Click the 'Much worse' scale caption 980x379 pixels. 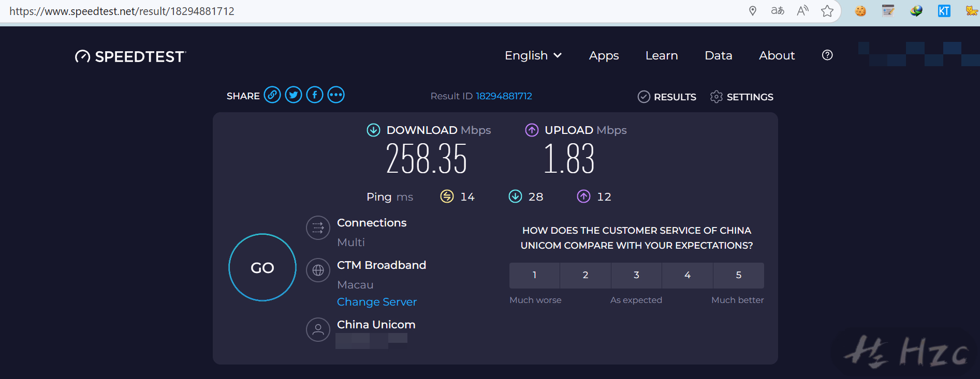[x=535, y=300]
